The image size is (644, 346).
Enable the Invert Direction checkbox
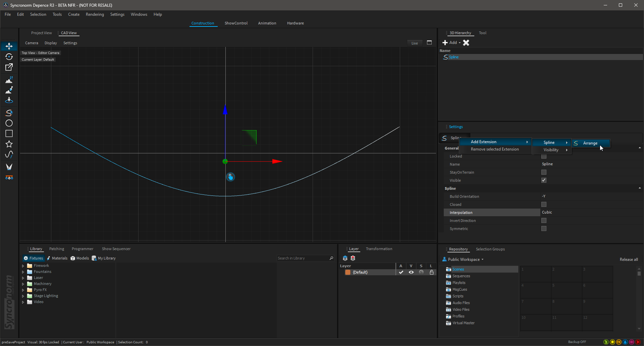[544, 220]
